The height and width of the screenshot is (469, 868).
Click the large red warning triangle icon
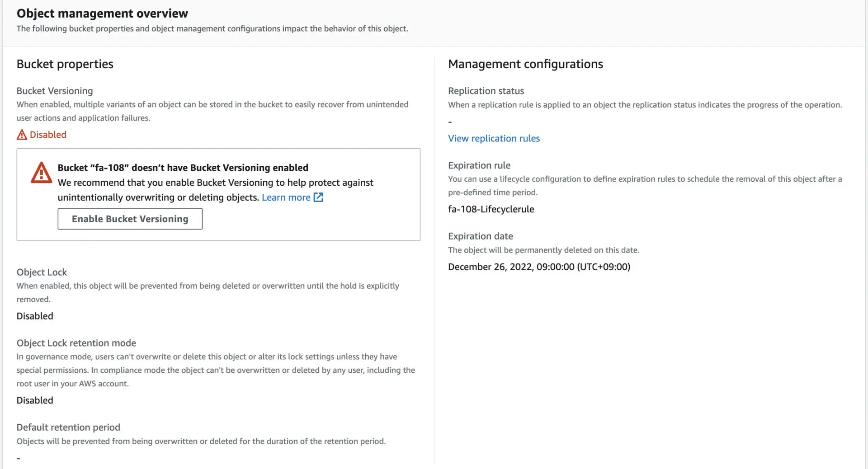coord(41,173)
